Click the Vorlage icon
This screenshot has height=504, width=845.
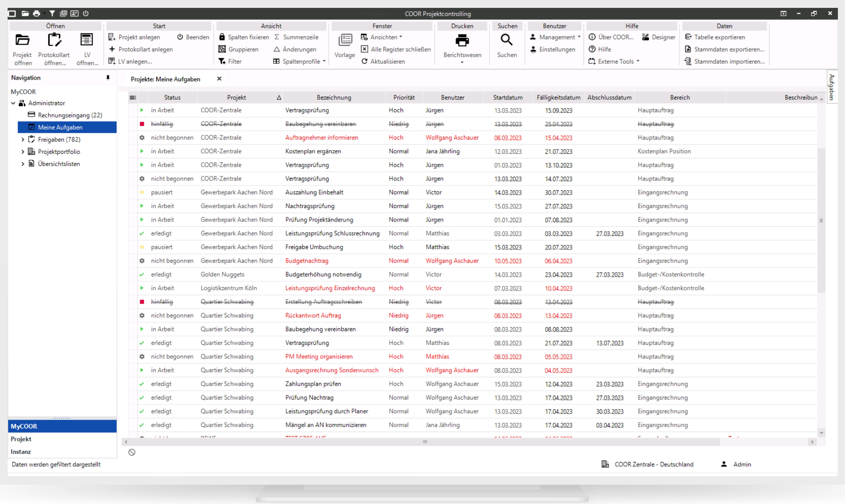coord(345,40)
